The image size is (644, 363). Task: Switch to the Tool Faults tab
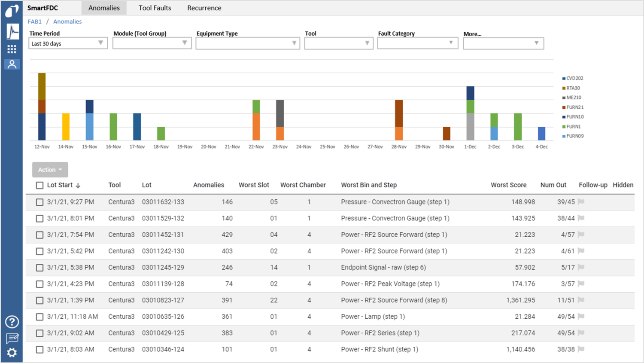pos(155,8)
